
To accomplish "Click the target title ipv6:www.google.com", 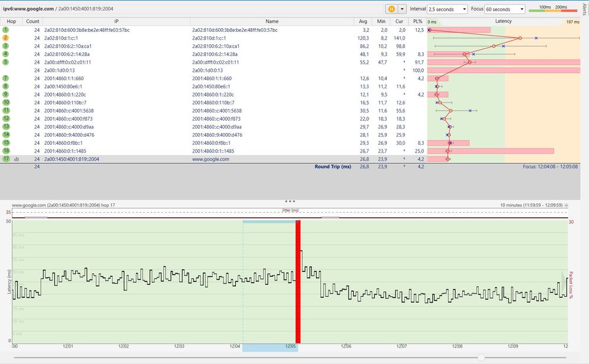I will pos(28,9).
